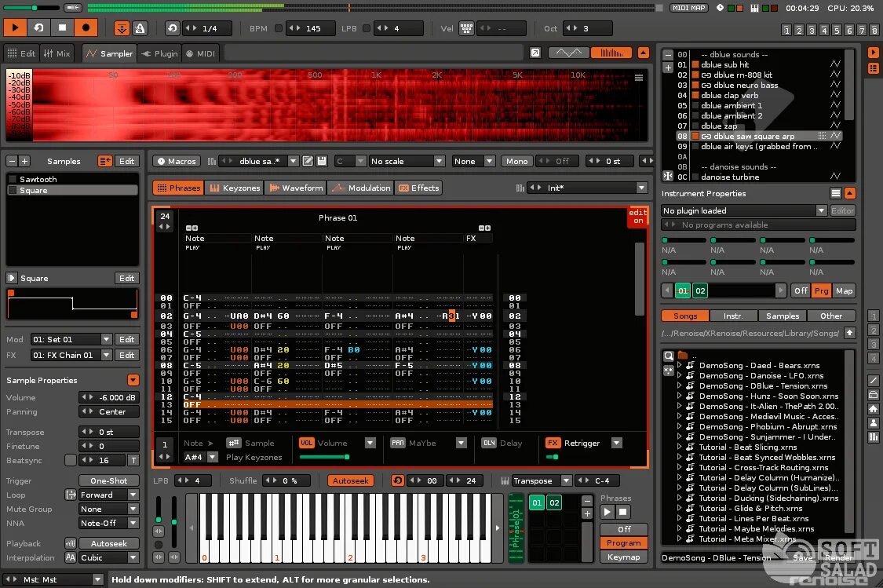
Task: Click the browser search magnifier icon
Action: (669, 356)
